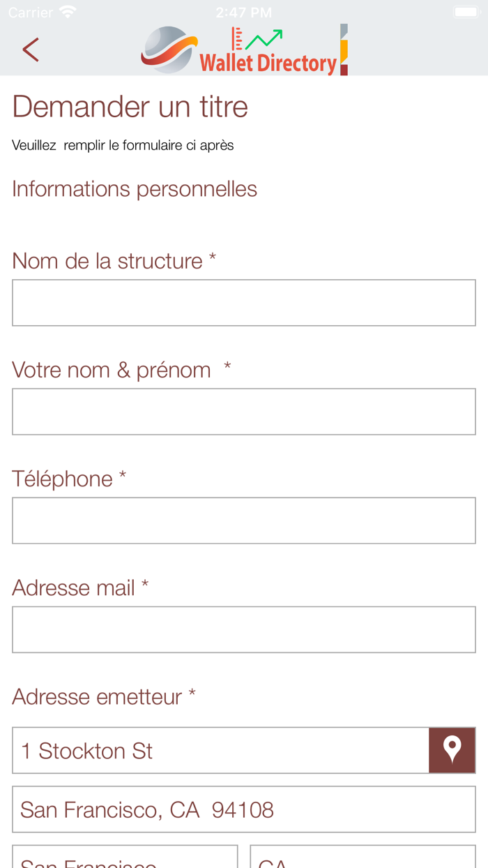Image resolution: width=488 pixels, height=868 pixels.
Task: Focus the Nom de la structure field
Action: (x=243, y=302)
